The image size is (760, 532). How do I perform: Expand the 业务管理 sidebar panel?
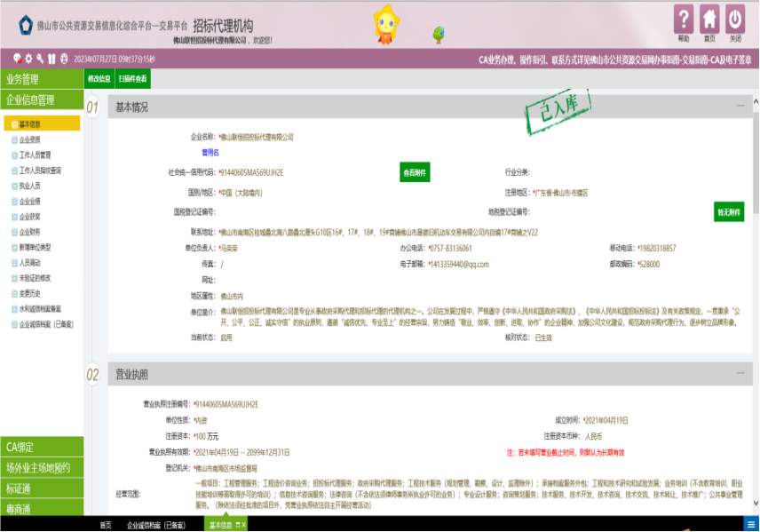(x=41, y=79)
